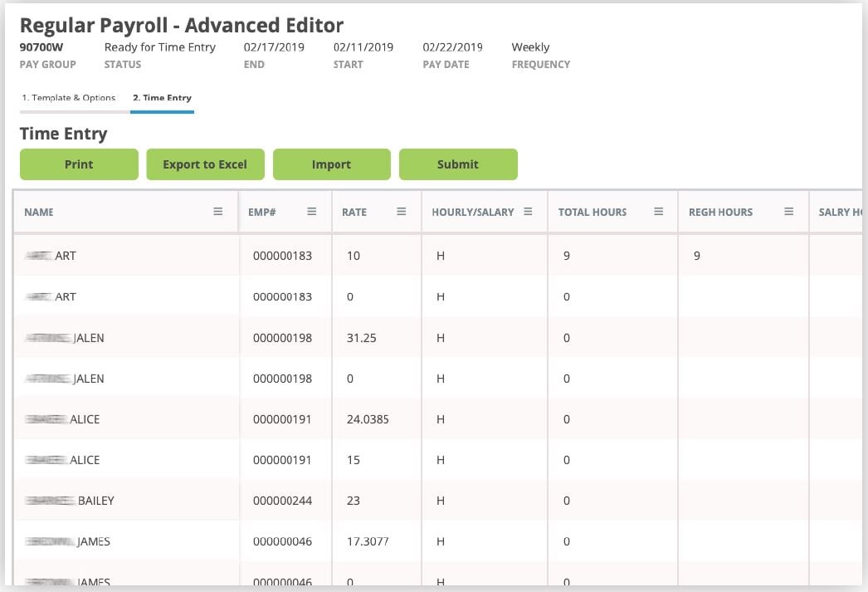This screenshot has height=592, width=868.
Task: Sort the table by RATE header
Action: point(354,212)
